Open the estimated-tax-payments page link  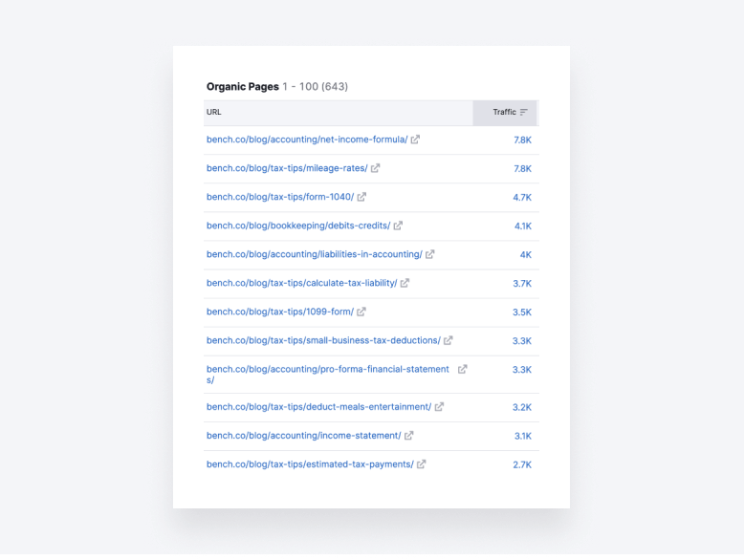coord(309,464)
